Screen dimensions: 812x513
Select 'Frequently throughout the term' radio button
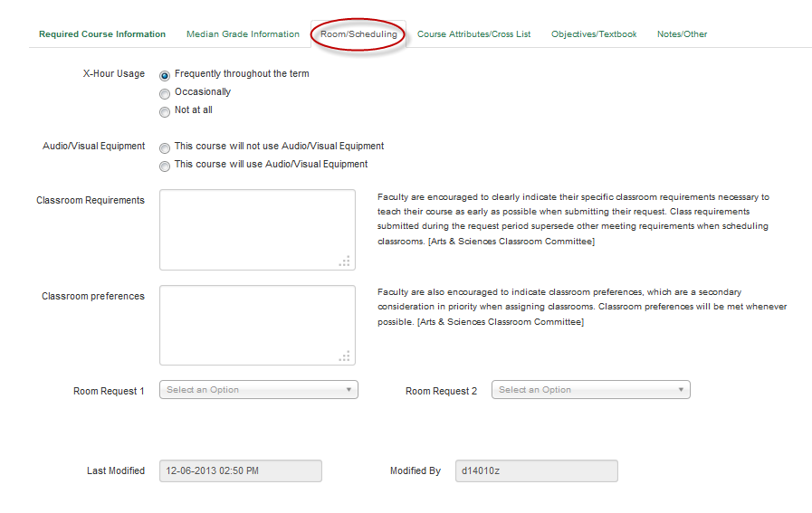(x=165, y=75)
